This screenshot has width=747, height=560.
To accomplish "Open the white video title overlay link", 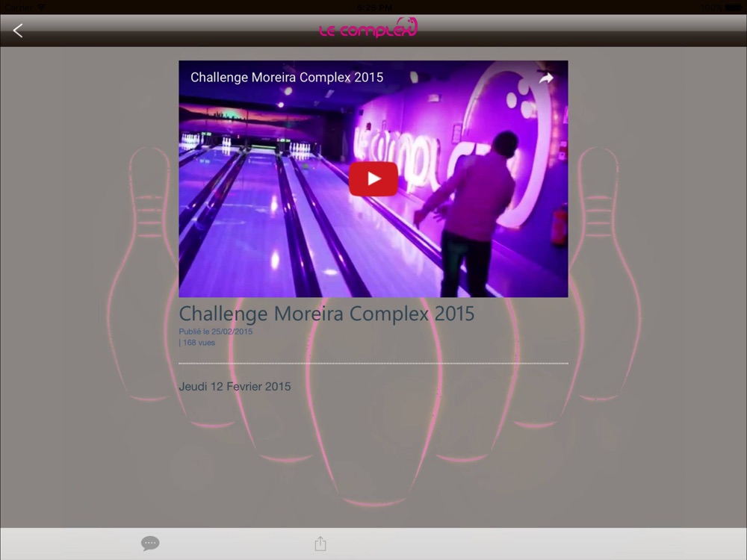I will [287, 77].
